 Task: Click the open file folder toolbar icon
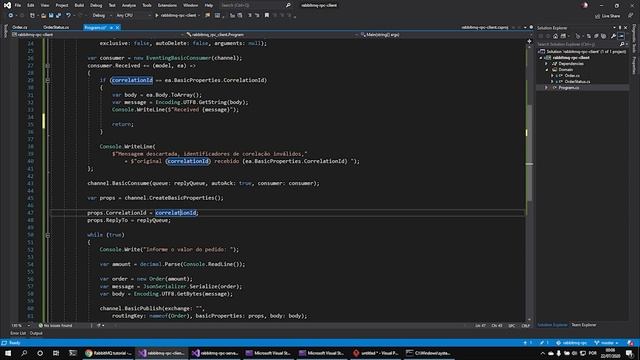43,16
